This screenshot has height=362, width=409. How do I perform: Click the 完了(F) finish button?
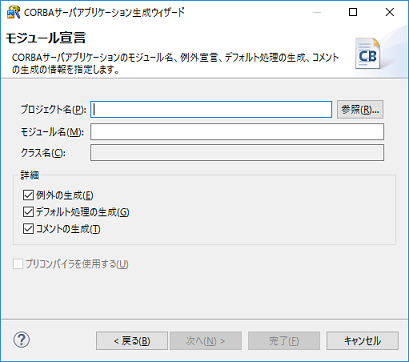point(284,341)
